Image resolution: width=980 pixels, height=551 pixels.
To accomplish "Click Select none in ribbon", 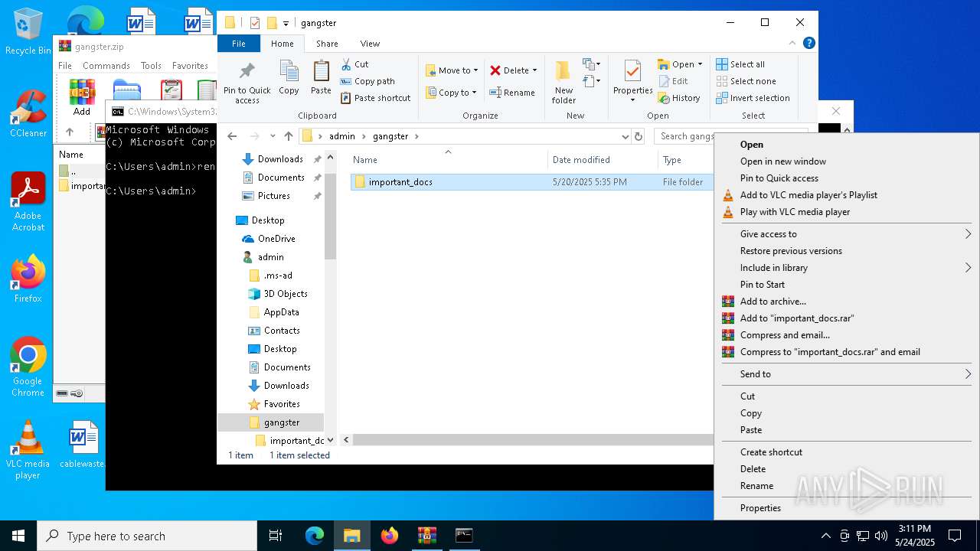I will click(746, 81).
